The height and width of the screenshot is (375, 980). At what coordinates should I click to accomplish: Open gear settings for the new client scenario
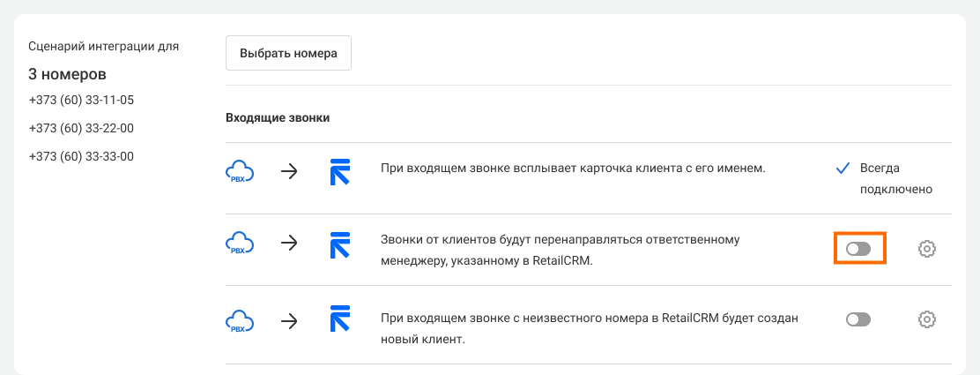pyautogui.click(x=926, y=319)
